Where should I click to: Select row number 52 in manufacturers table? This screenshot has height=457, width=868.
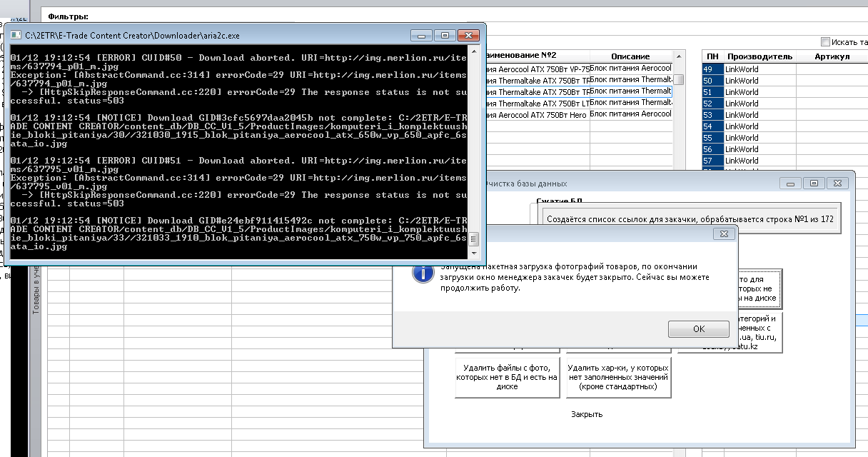pos(712,104)
